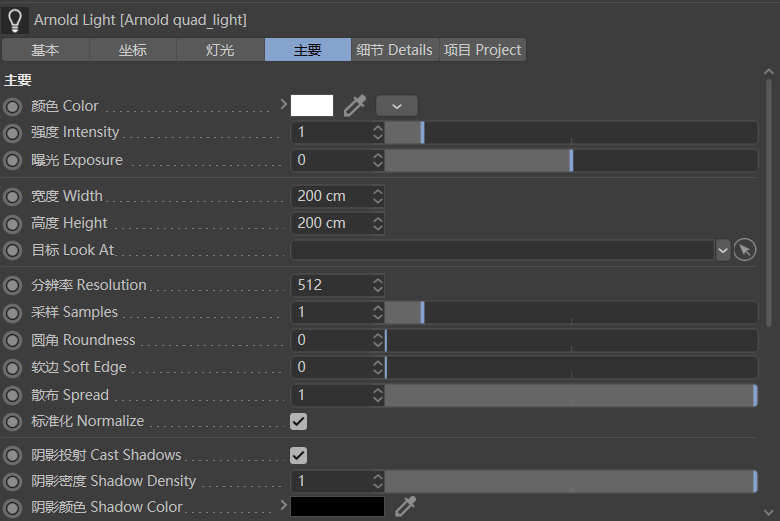Click the Look At object picker icon
The width and height of the screenshot is (780, 521).
(745, 250)
